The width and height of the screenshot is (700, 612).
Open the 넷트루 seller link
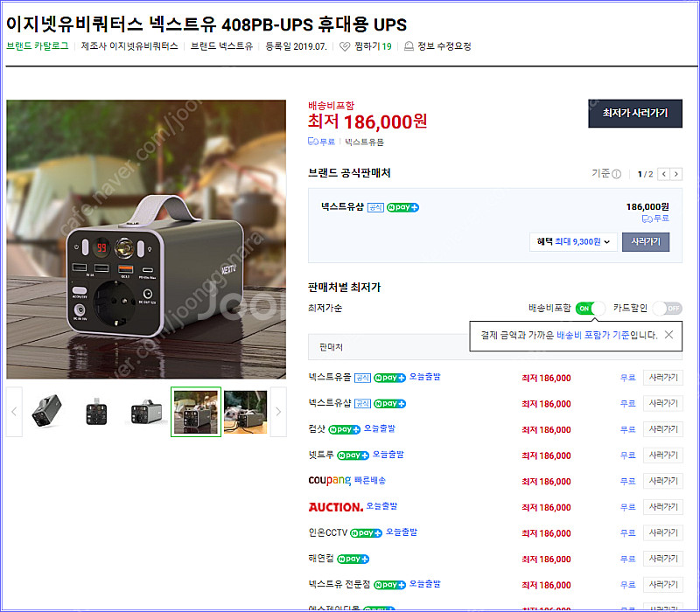321,455
